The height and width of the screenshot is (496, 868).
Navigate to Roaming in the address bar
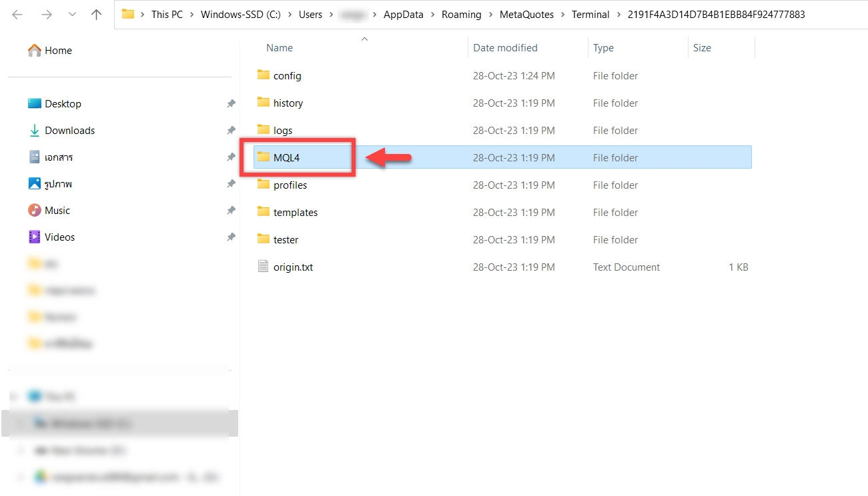[461, 15]
